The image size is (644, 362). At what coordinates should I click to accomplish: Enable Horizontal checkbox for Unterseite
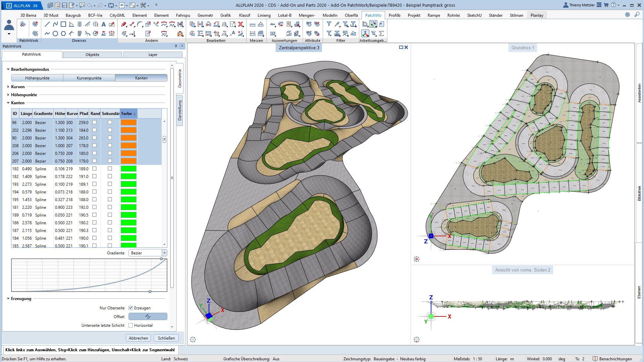click(131, 325)
